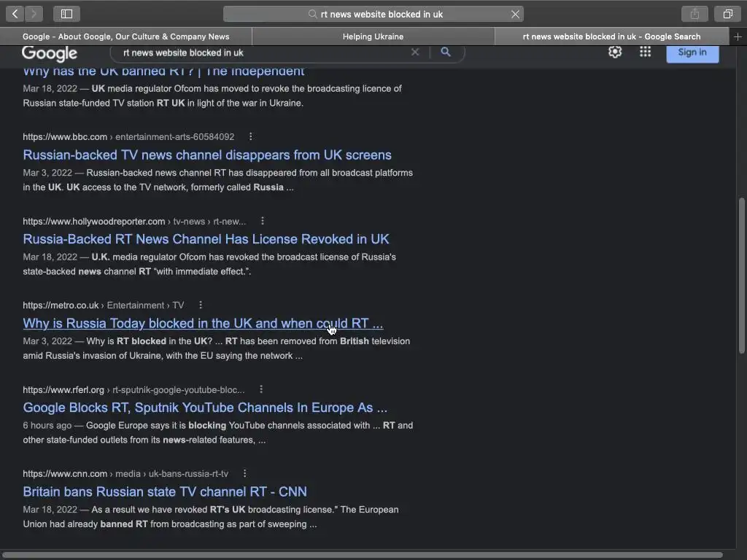Click the https://metro.co.uk URL text
Screen dimensions: 747x560
[x=61, y=306]
